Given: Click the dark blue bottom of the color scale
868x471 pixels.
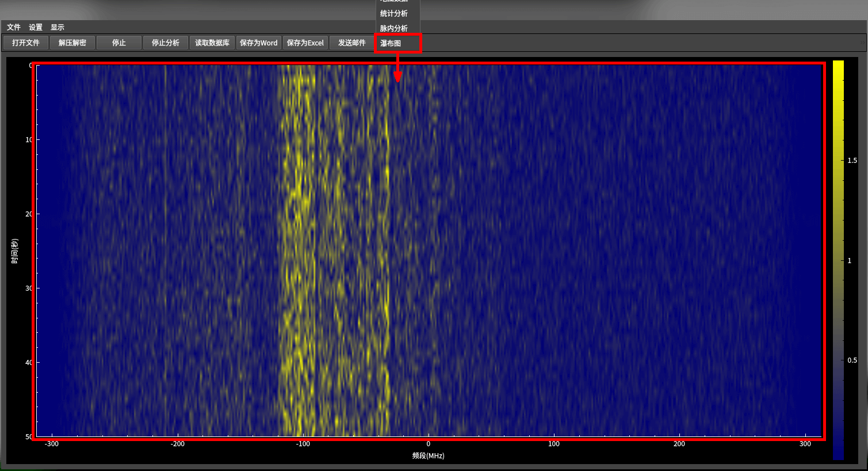Looking at the screenshot, I should pos(838,454).
